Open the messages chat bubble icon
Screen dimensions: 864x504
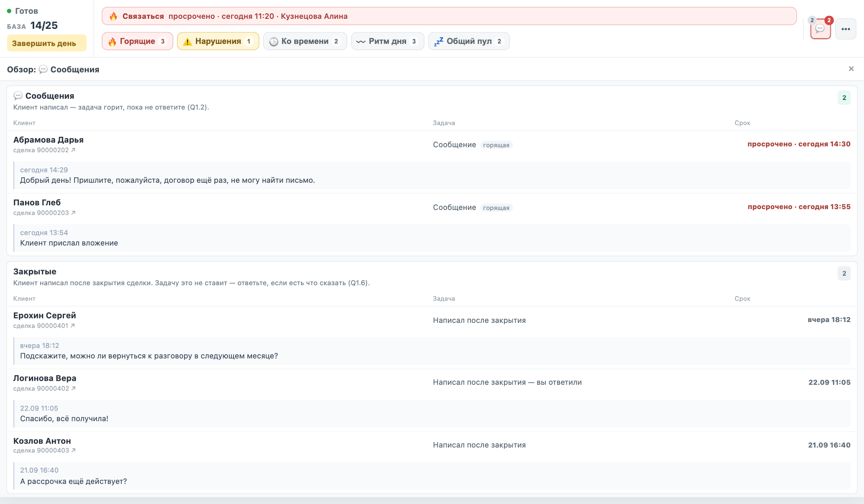pyautogui.click(x=820, y=29)
